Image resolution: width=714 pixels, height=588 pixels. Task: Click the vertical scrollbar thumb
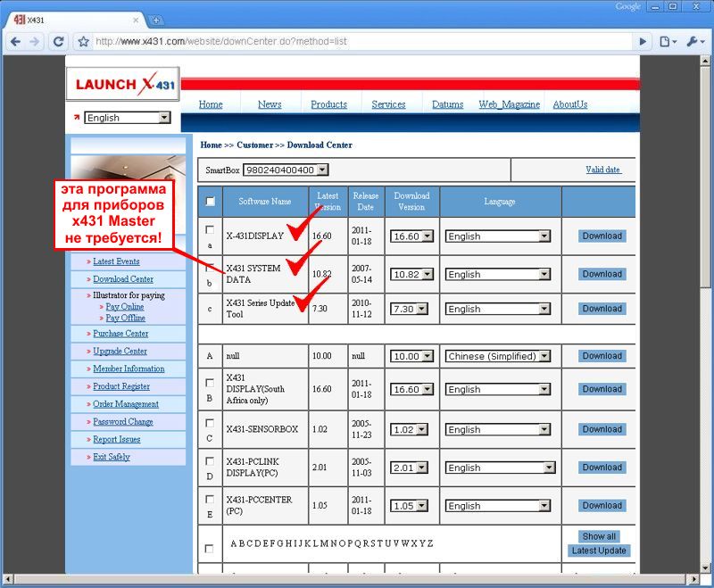(705, 177)
